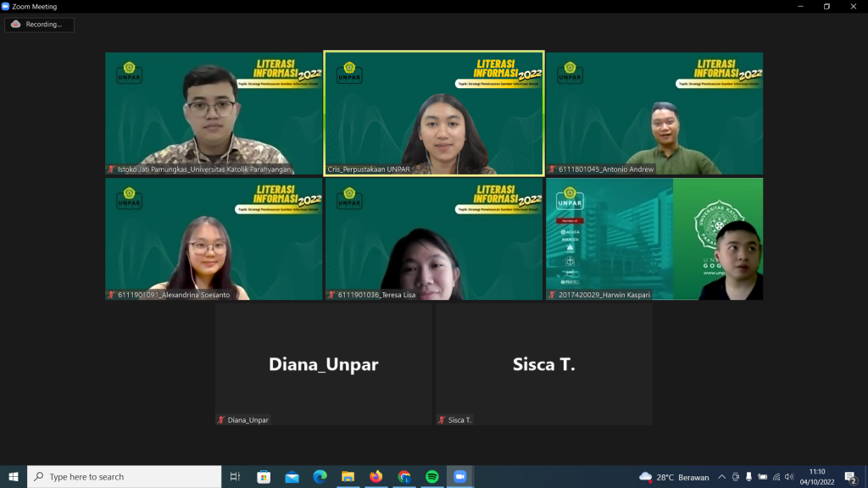Image resolution: width=868 pixels, height=488 pixels.
Task: Click the Recording indicator button
Action: [39, 25]
